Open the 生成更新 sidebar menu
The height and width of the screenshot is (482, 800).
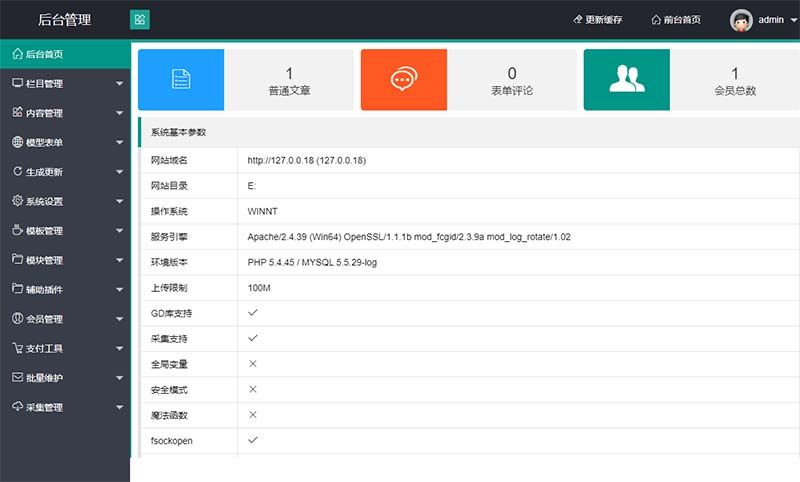click(65, 172)
